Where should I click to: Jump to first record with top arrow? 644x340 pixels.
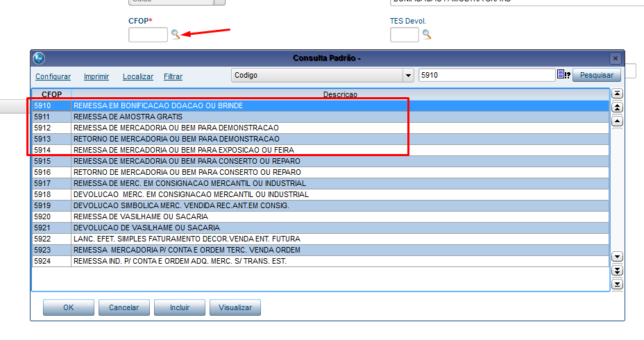(617, 94)
